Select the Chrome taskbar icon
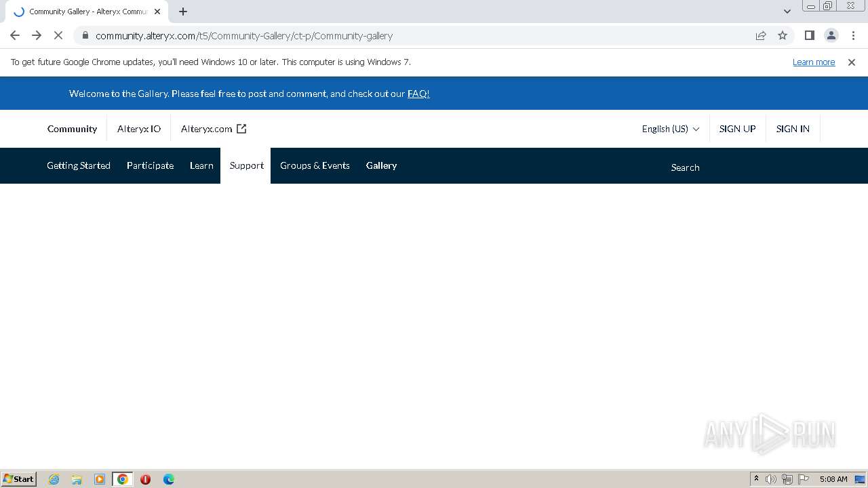 point(123,479)
